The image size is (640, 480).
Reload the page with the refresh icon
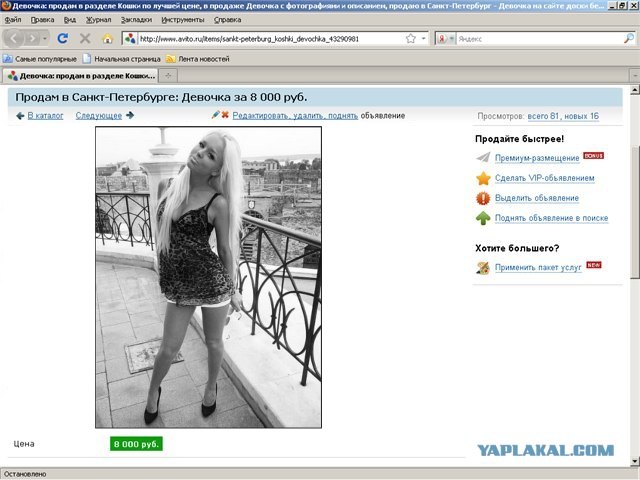[x=62, y=39]
